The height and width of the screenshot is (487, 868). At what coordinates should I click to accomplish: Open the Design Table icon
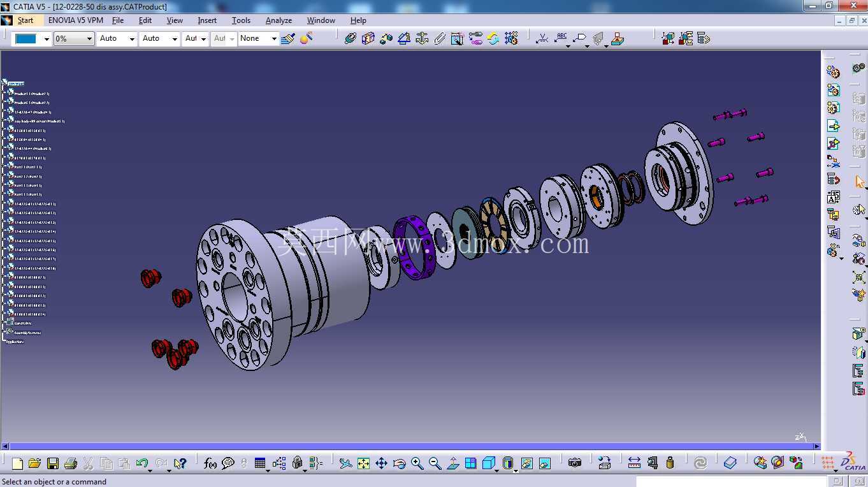260,463
